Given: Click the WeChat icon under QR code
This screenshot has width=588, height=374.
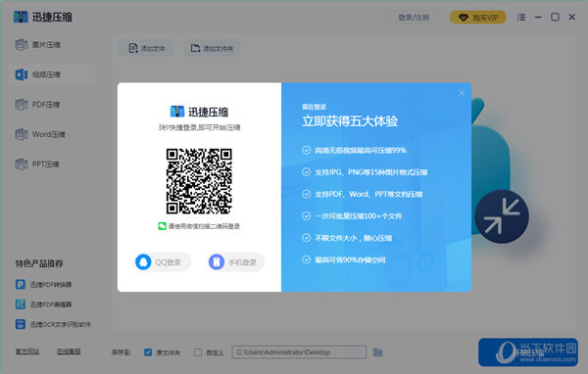Looking at the screenshot, I should [162, 226].
